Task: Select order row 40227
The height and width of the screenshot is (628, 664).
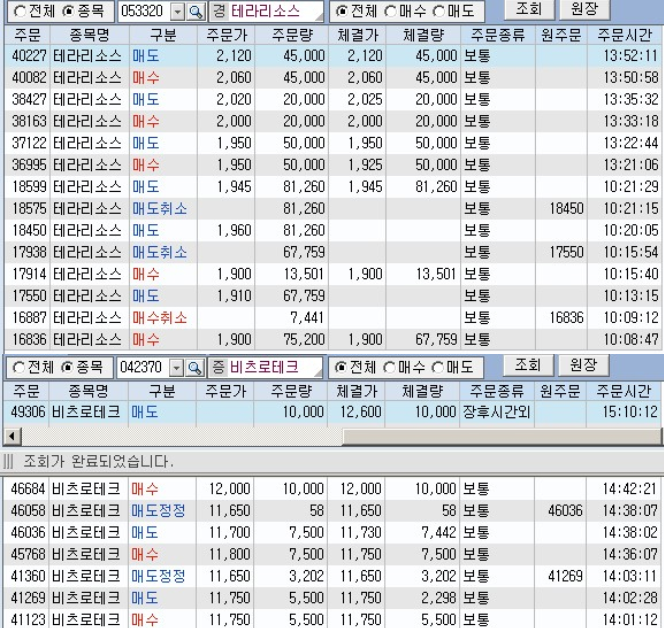Action: click(333, 55)
